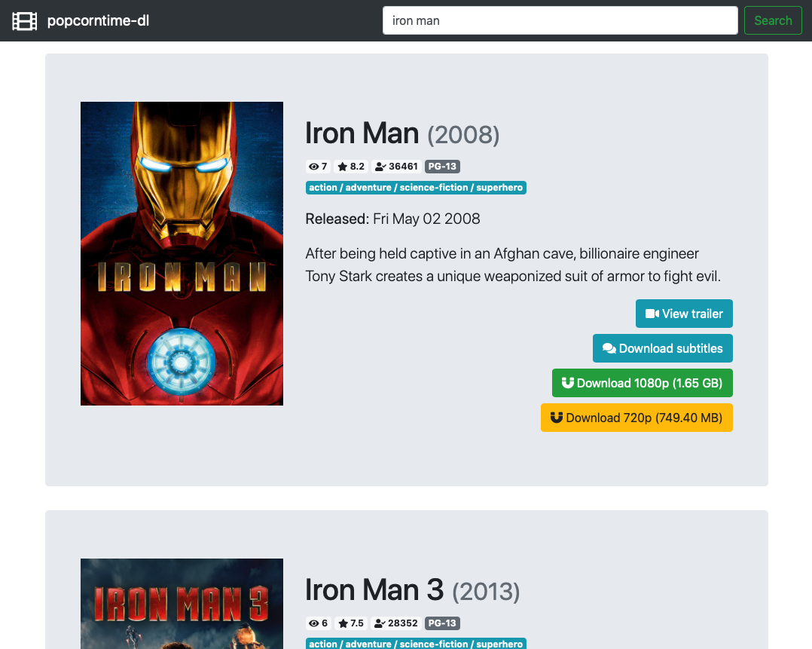
Task: Click the Download subtitles button
Action: coord(662,348)
